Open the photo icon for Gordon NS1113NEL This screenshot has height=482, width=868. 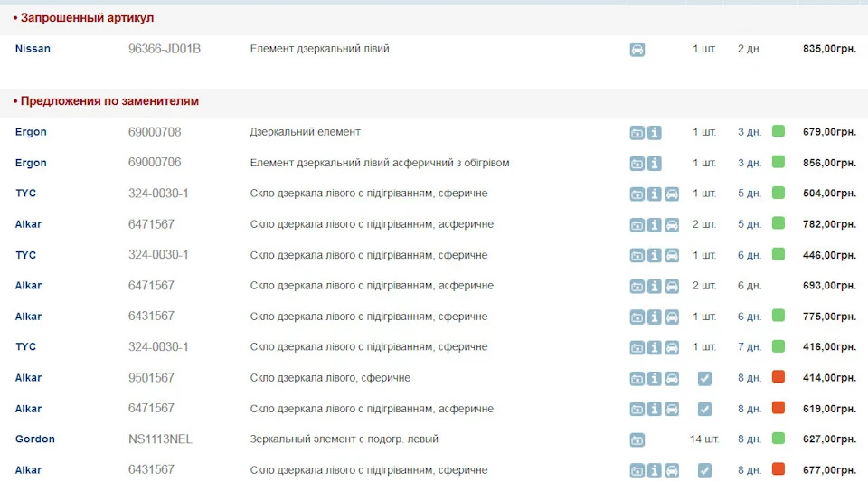pos(637,439)
